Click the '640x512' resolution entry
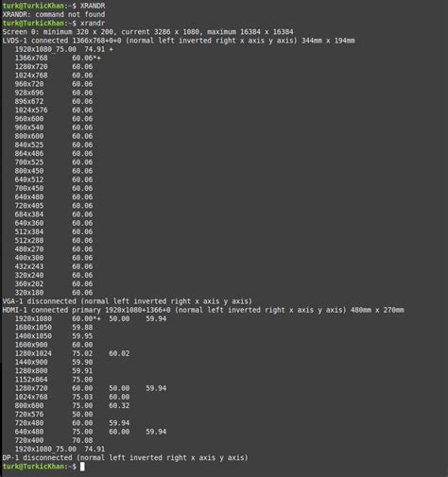 (29, 179)
